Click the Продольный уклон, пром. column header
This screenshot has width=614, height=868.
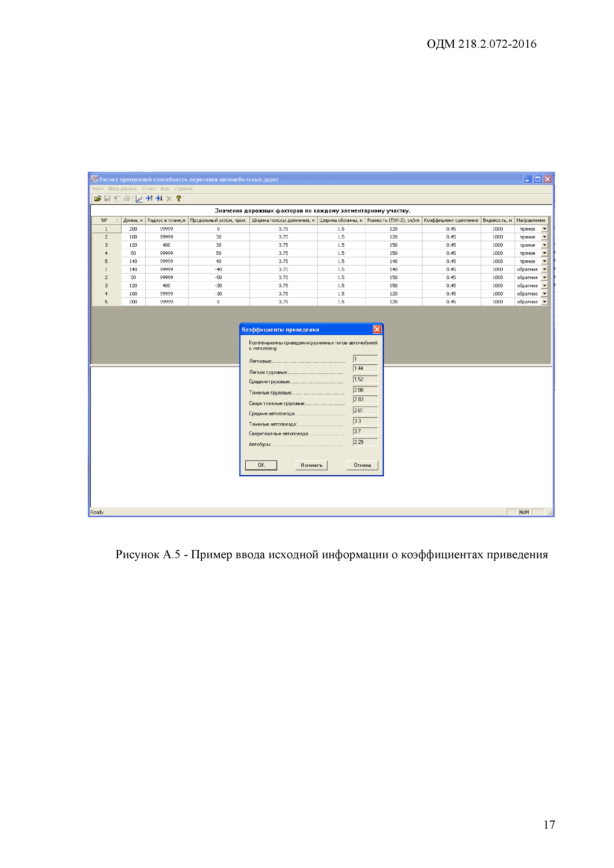[x=219, y=220]
